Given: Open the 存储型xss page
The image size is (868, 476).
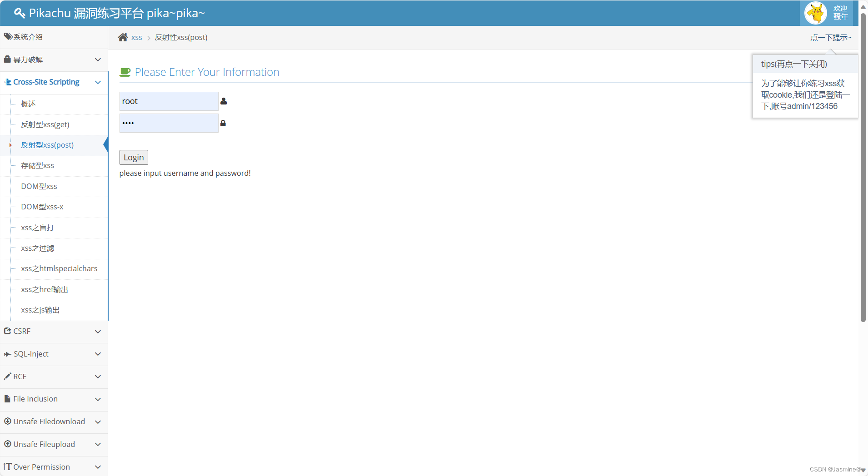Looking at the screenshot, I should click(37, 165).
